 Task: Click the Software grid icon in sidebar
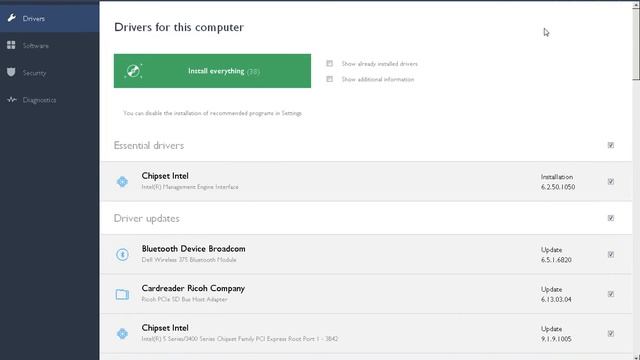(11, 45)
